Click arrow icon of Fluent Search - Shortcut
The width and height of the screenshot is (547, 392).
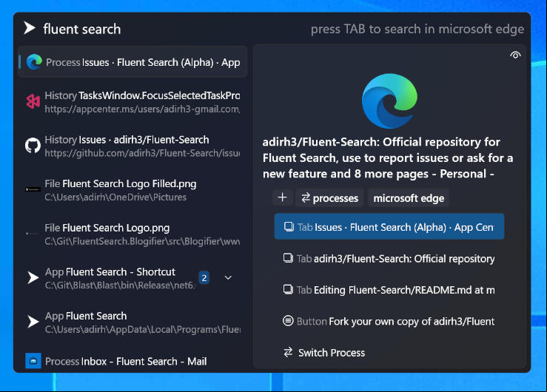pyautogui.click(x=33, y=277)
